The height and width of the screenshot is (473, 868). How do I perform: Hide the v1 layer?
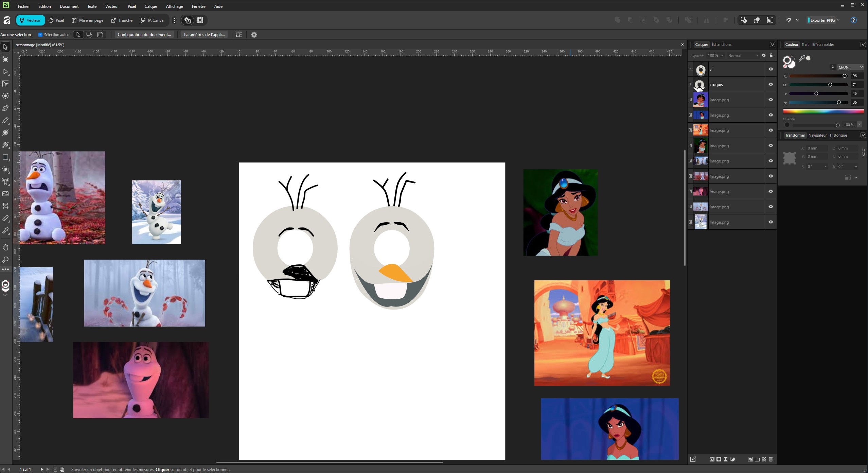point(770,69)
